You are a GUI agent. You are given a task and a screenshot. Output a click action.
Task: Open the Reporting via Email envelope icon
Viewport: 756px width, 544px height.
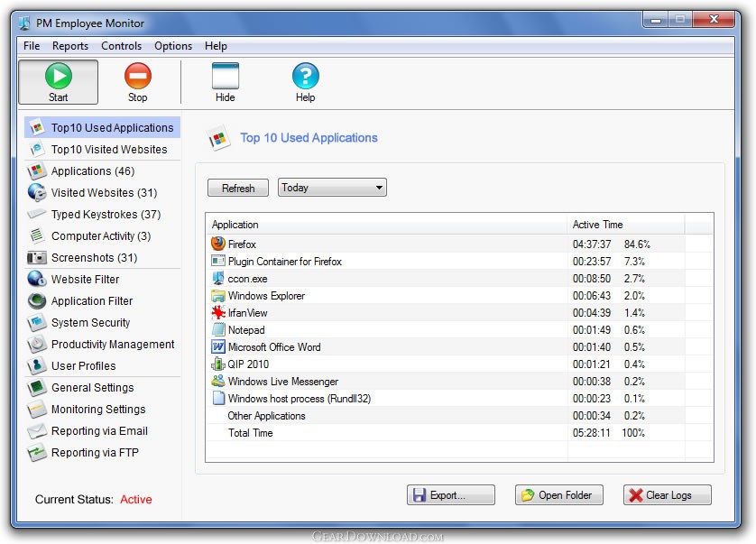[37, 430]
